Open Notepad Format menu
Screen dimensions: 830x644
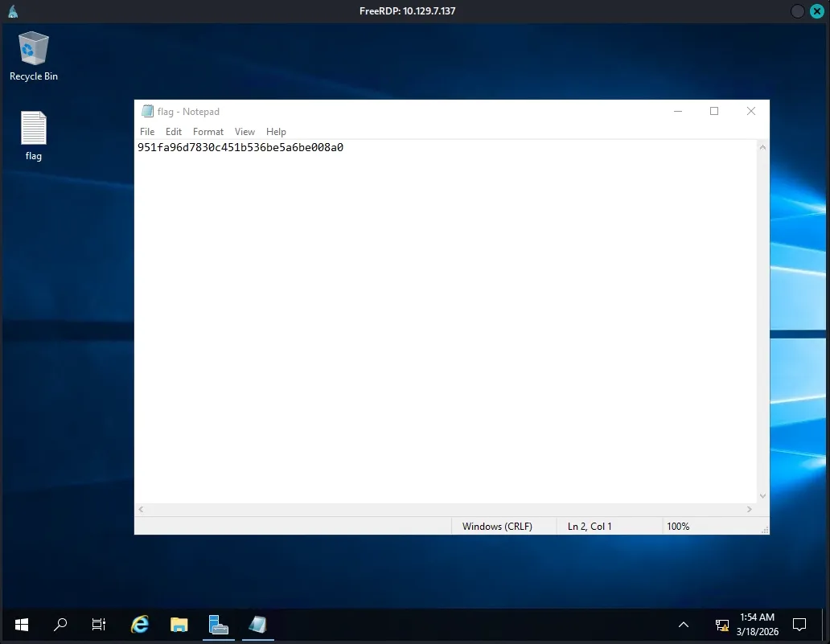(208, 132)
